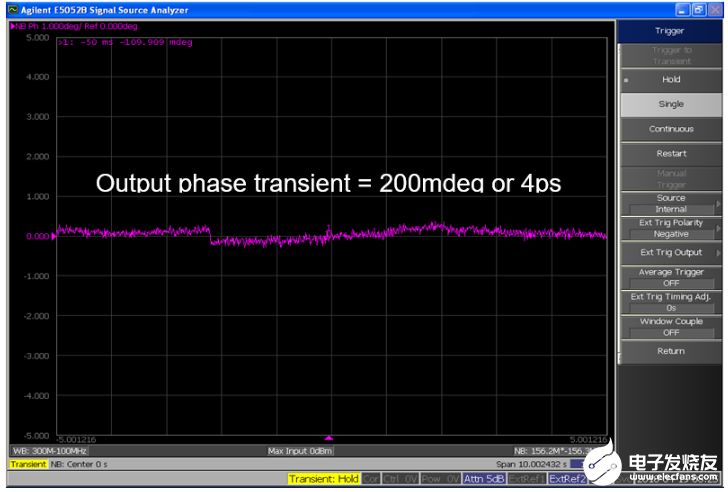Click the Attn 5dB status indicator

pyautogui.click(x=484, y=479)
